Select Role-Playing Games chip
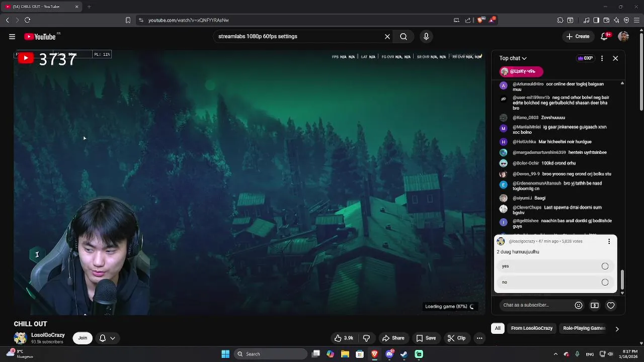The height and width of the screenshot is (362, 644). click(x=584, y=328)
